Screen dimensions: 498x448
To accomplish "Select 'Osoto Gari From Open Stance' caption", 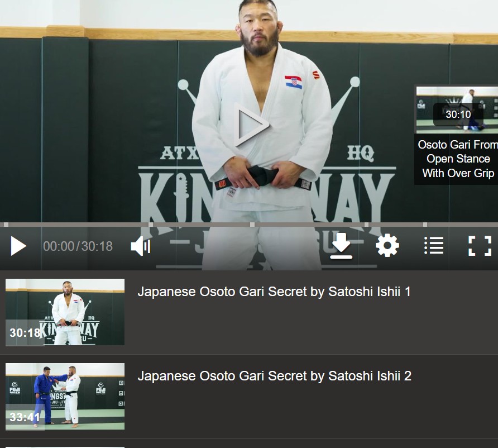I will click(457, 159).
